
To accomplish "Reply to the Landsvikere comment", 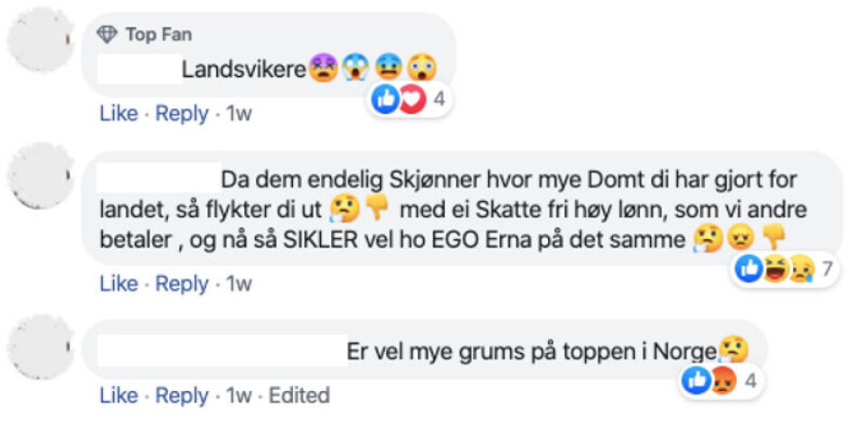I will (182, 114).
